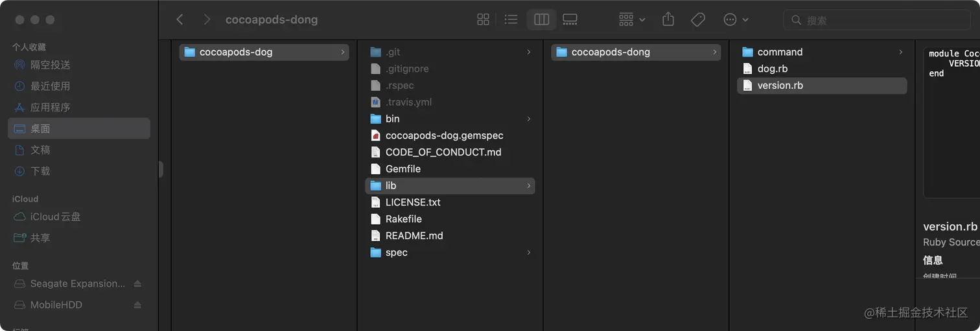
Task: Open the command folder
Action: 780,52
